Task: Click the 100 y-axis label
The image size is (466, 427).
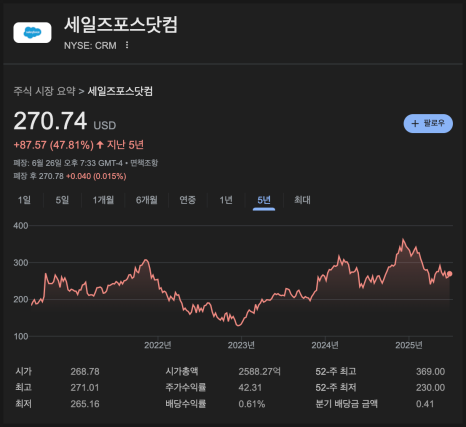Action: pos(21,336)
